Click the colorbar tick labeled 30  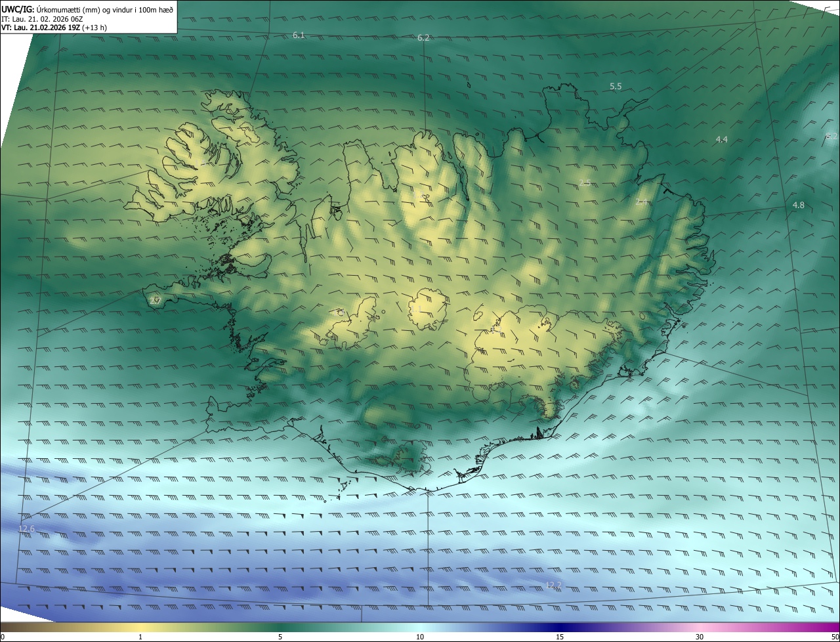[x=700, y=637]
